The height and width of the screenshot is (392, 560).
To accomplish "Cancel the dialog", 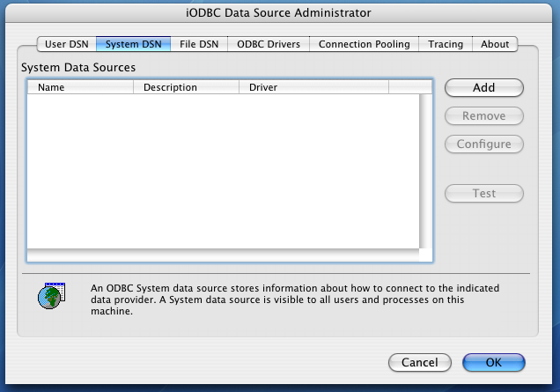I will [420, 362].
